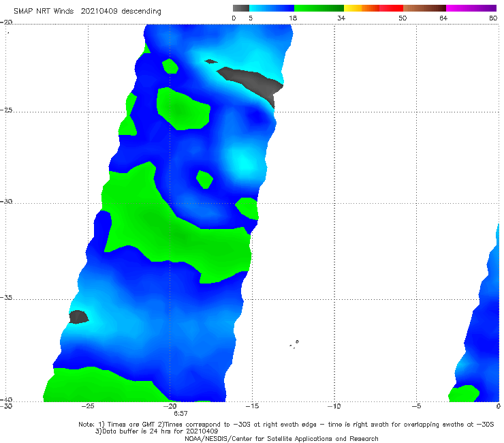
Task: Click the longitude label "-15" on the bottom axis
Action: click(x=252, y=406)
